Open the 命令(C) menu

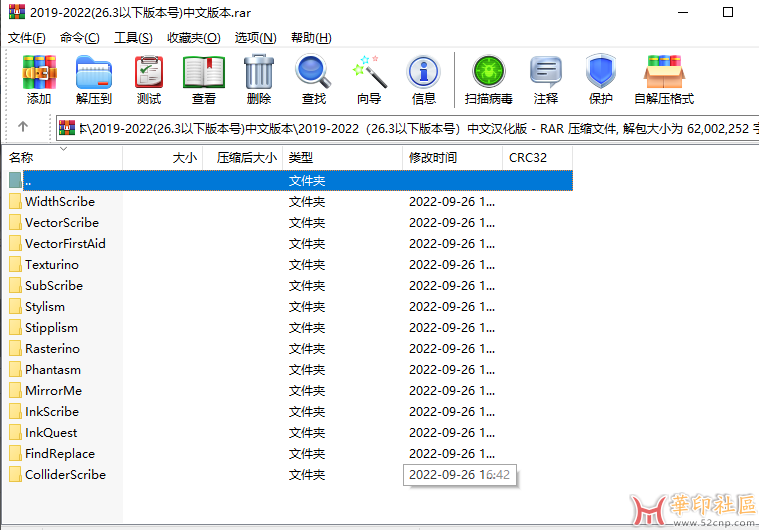pyautogui.click(x=79, y=38)
